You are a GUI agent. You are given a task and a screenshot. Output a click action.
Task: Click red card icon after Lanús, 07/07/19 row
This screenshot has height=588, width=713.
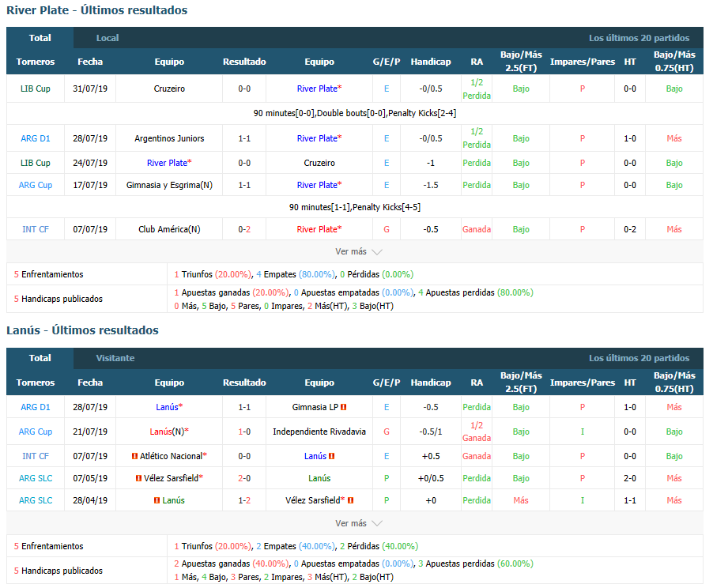click(x=332, y=456)
